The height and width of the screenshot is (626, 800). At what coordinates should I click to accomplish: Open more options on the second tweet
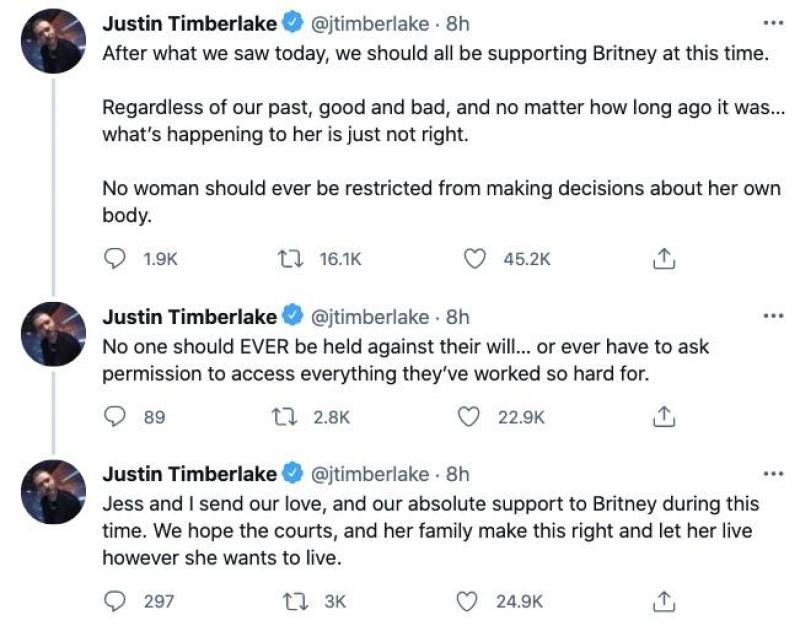tap(772, 316)
